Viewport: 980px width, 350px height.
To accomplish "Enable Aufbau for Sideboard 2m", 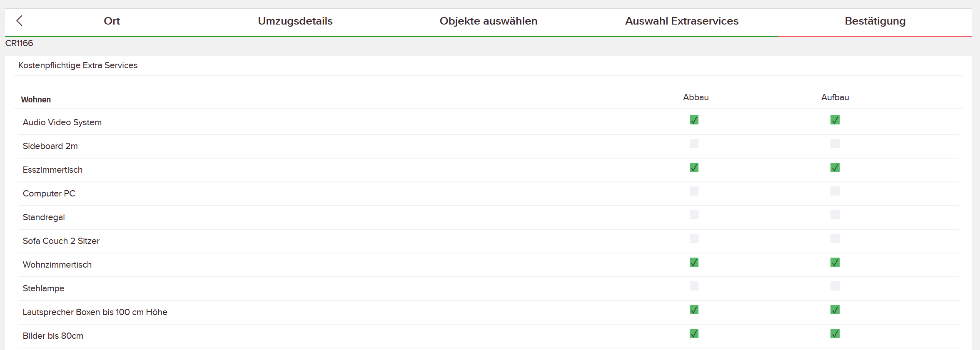I will click(835, 144).
